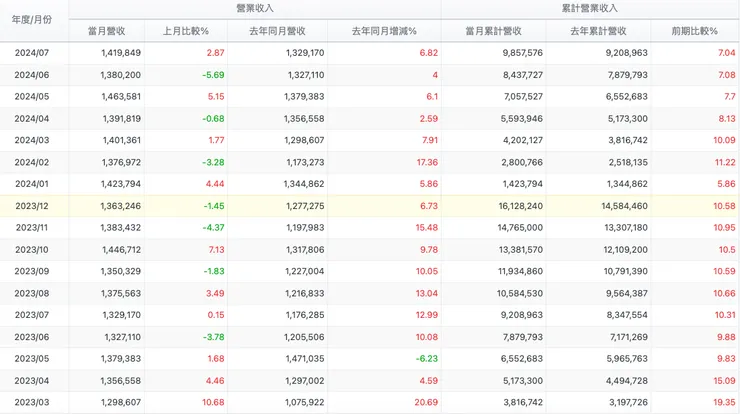This screenshot has height=414, width=740.
Task: Click the 10.68 month-over-month cell
Action: [213, 403]
